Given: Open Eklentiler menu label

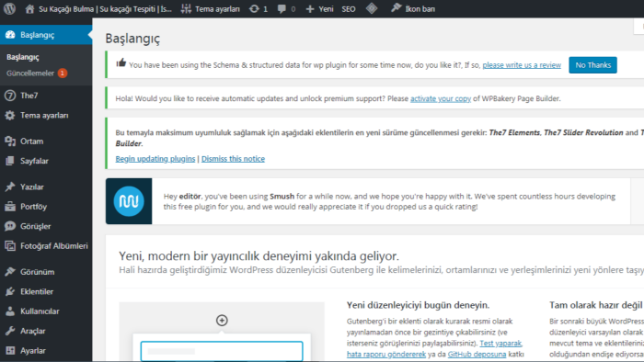Looking at the screenshot, I should coord(37,291).
